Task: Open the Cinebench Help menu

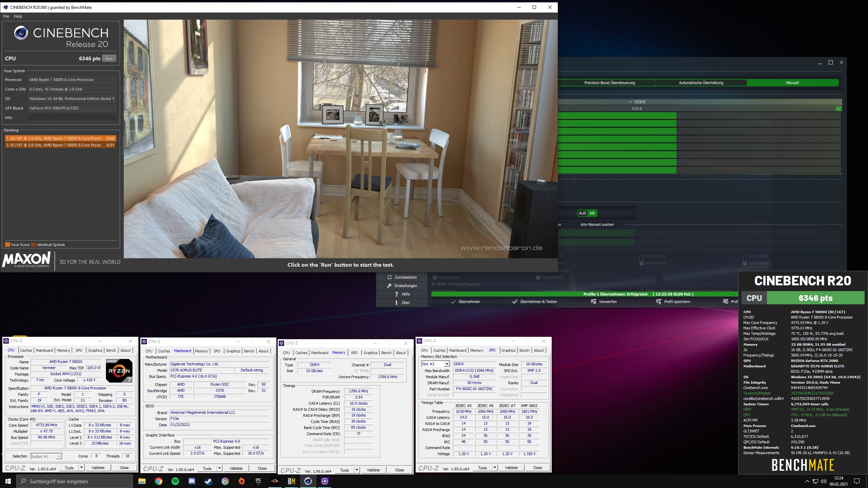Action: pyautogui.click(x=18, y=16)
